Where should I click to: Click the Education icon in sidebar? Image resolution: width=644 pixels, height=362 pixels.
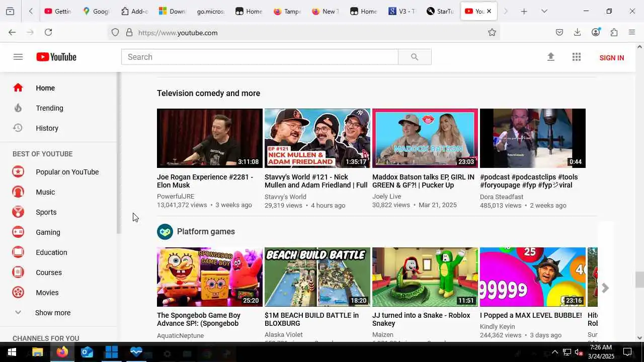pyautogui.click(x=18, y=252)
